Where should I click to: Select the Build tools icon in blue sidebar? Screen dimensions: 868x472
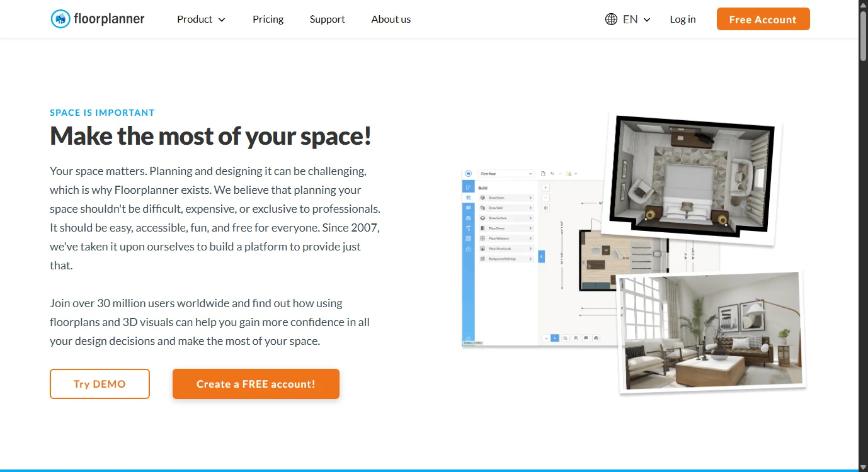pyautogui.click(x=468, y=198)
